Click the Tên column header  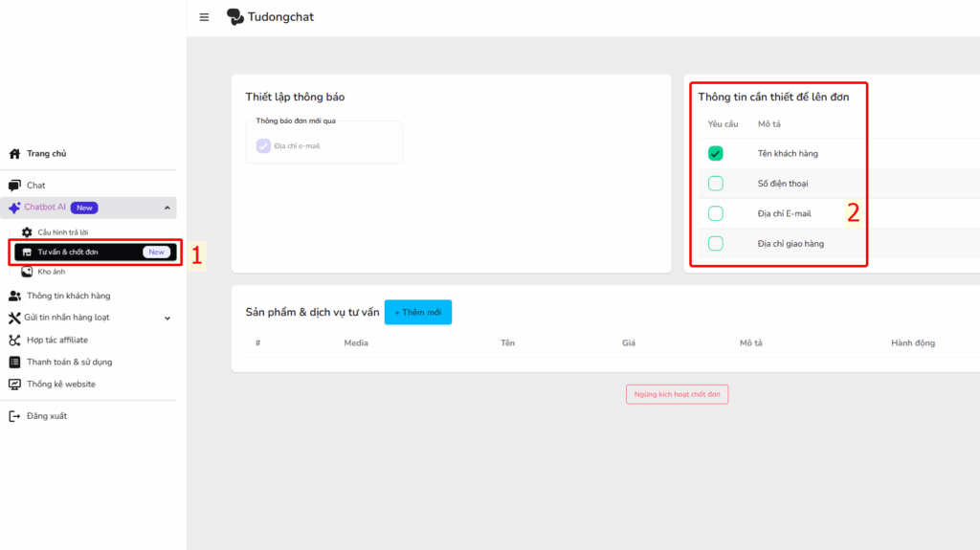coord(507,343)
